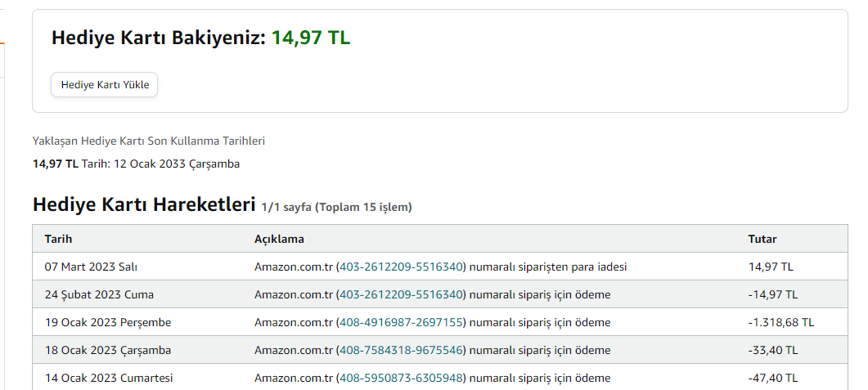Viewport: 868px width, 390px height.
Task: Click the Hediye Kartı Bakiyeniz heading
Action: click(x=159, y=38)
